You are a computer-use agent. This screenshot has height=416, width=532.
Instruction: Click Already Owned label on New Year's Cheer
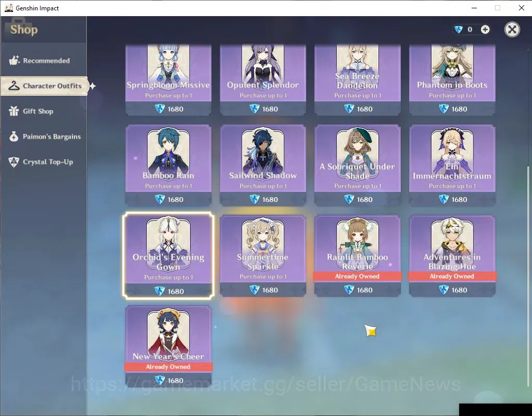pos(168,367)
